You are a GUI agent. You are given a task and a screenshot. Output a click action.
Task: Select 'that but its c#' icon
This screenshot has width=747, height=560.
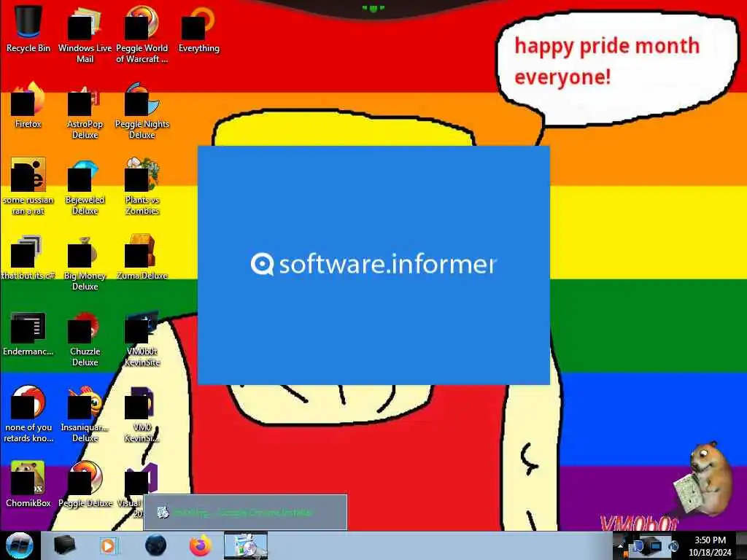(28, 257)
